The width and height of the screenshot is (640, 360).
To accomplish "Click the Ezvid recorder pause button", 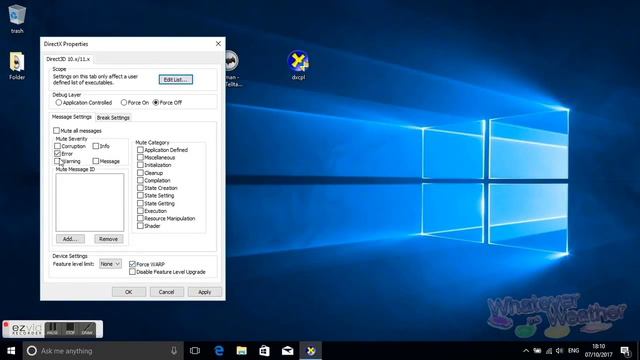I will tap(52, 329).
